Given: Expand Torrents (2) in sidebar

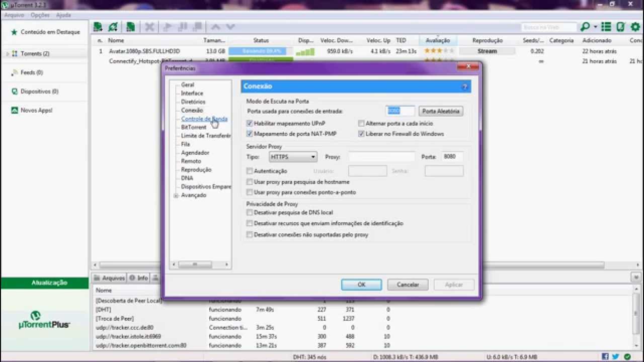Looking at the screenshot, I should (x=8, y=54).
